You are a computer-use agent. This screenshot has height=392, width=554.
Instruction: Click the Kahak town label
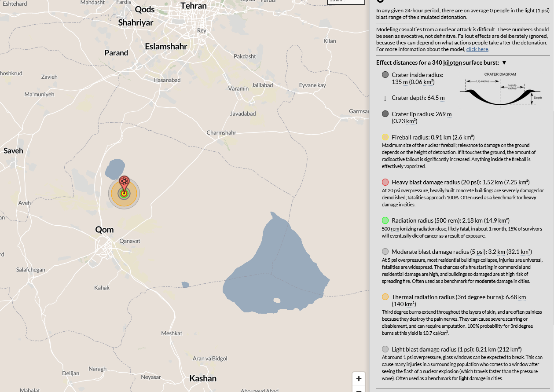pyautogui.click(x=102, y=288)
